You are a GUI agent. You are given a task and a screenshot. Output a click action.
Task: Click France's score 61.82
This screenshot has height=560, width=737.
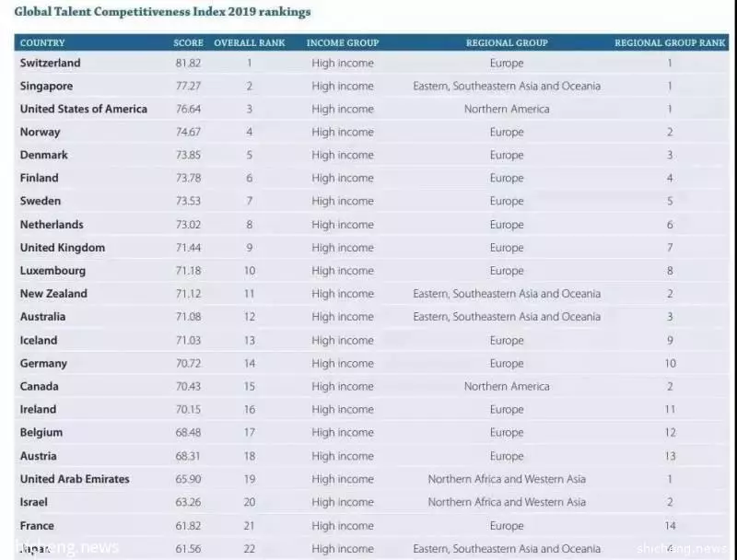click(188, 526)
